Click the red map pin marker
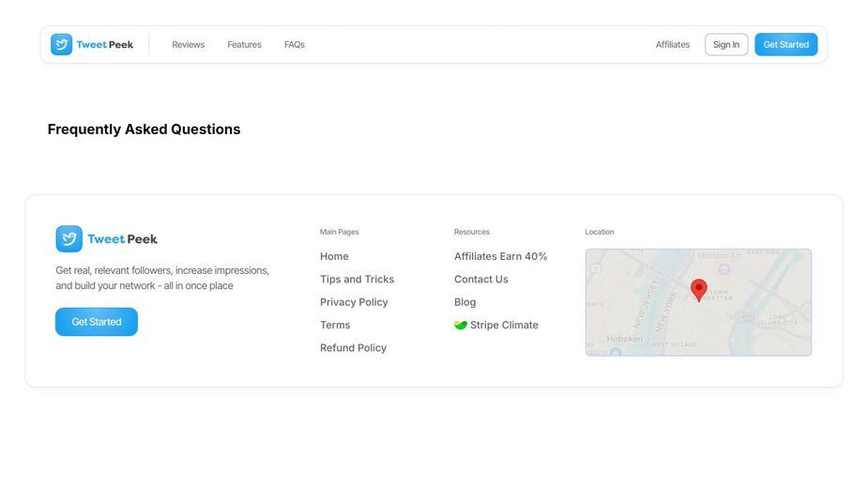868x488 pixels. click(698, 290)
